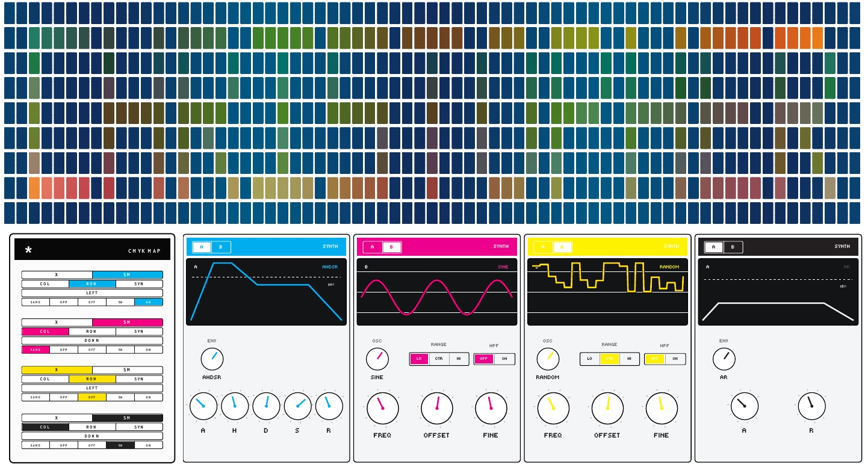Image resolution: width=868 pixels, height=464 pixels.
Task: Turn magenta HPF OFF
Action: (x=484, y=359)
